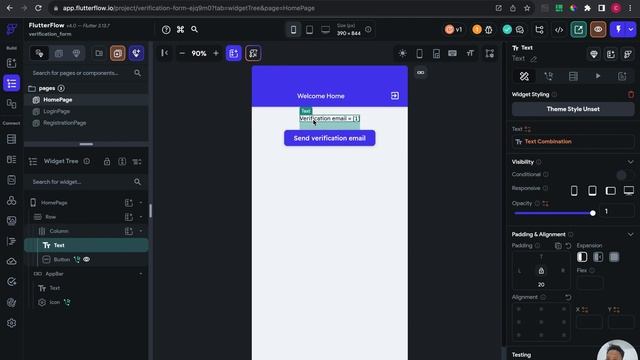Screen dimensions: 640x360
Task: Open the Properties tab with crossed tools icon
Action: click(524, 76)
